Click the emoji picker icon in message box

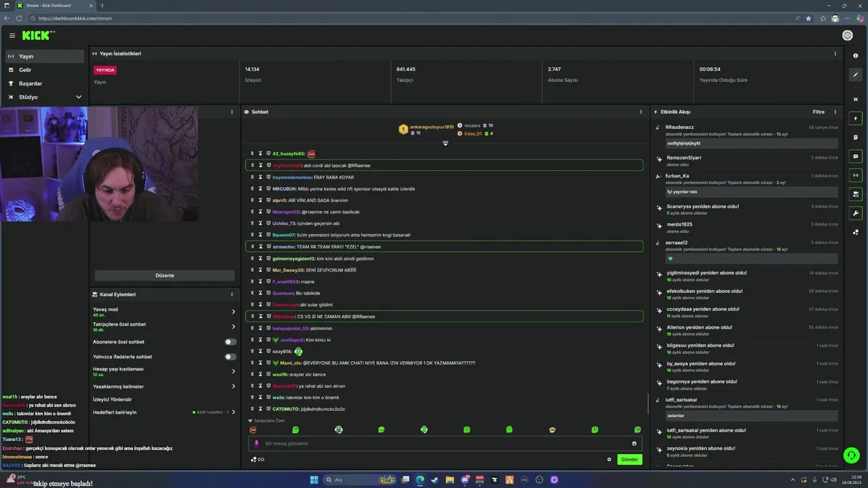pos(634,443)
